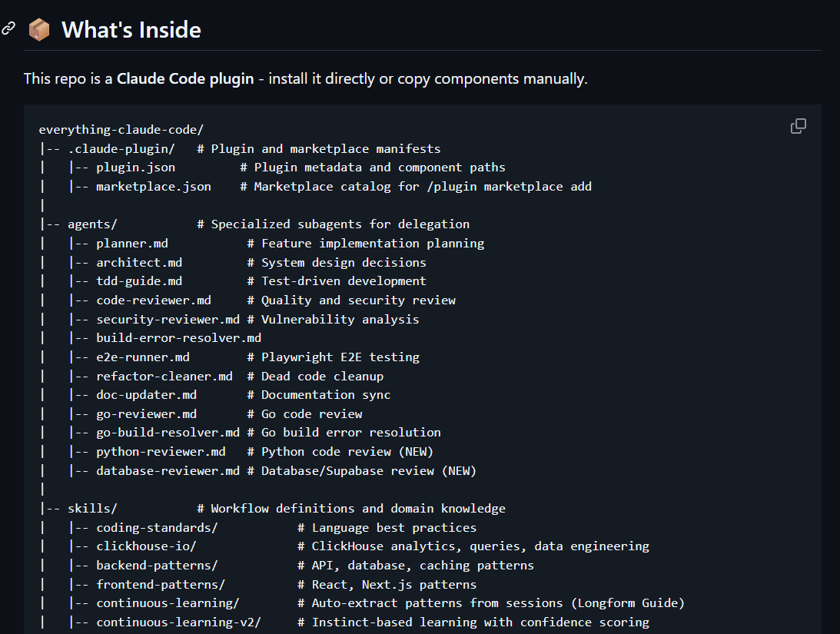The width and height of the screenshot is (840, 634).
Task: Select the "database-reviewer.md" file entry
Action: [168, 471]
